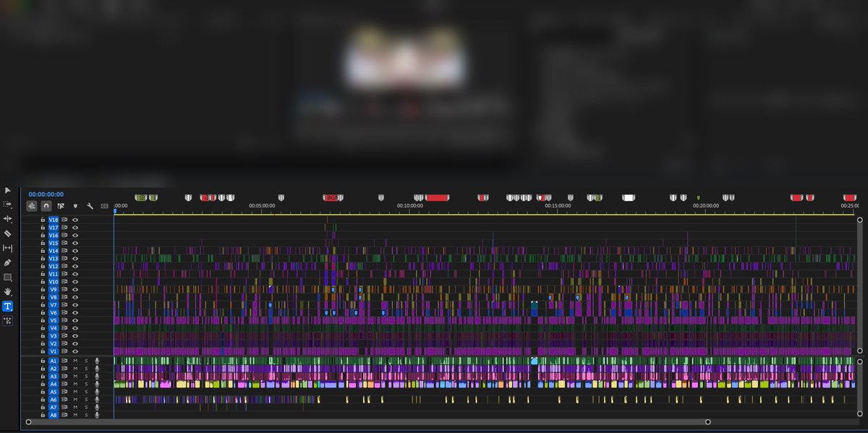
Task: Click voice-over record mic on A6
Action: click(96, 400)
